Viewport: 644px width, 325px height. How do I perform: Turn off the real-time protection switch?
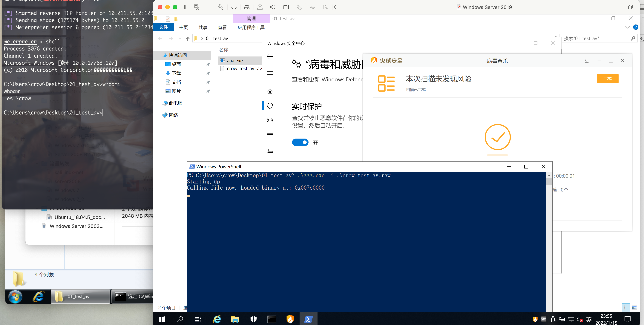point(300,142)
